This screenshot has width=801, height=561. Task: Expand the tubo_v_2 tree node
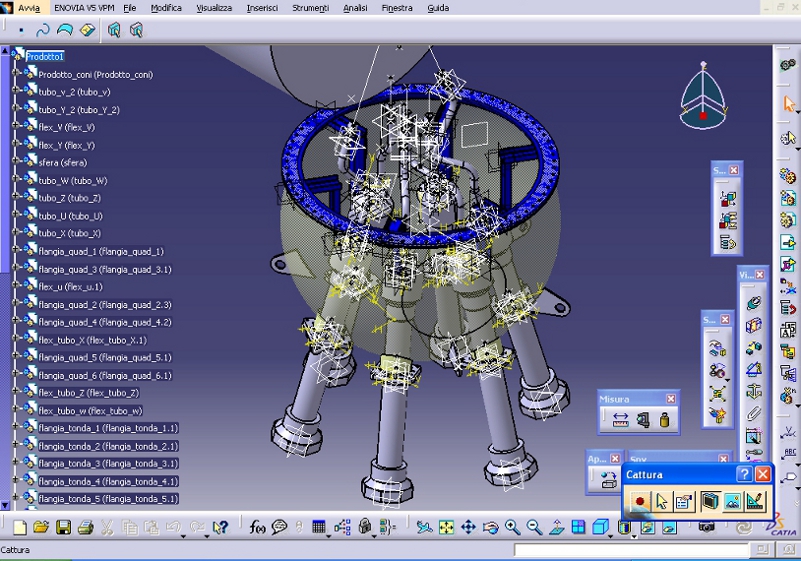(16, 92)
